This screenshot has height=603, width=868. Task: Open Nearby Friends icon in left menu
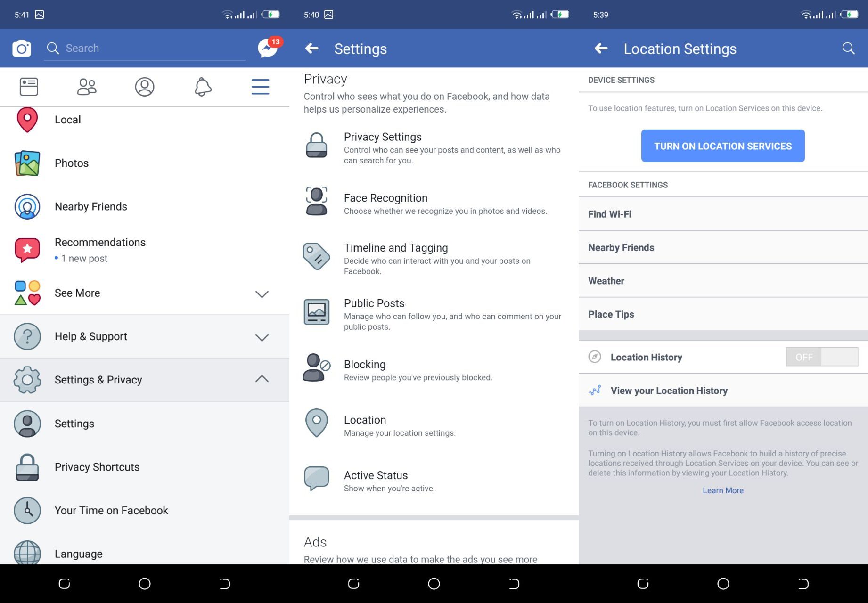coord(27,206)
